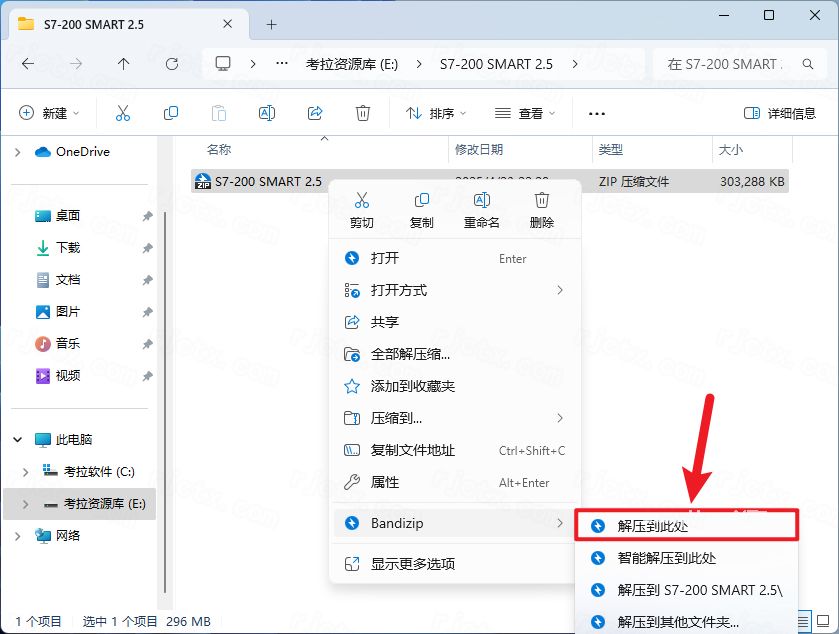This screenshot has width=839, height=634.
Task: Click the Delete trash icon in the toolbar
Action: click(363, 112)
